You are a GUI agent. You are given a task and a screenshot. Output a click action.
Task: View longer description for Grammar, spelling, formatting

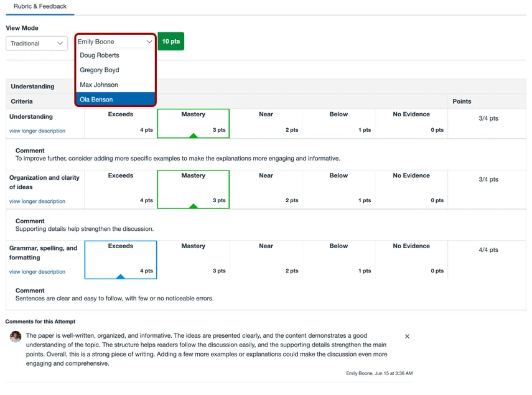(37, 272)
